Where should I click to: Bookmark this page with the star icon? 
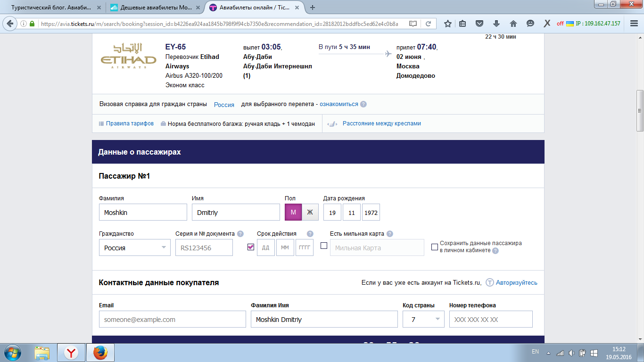[x=448, y=24]
